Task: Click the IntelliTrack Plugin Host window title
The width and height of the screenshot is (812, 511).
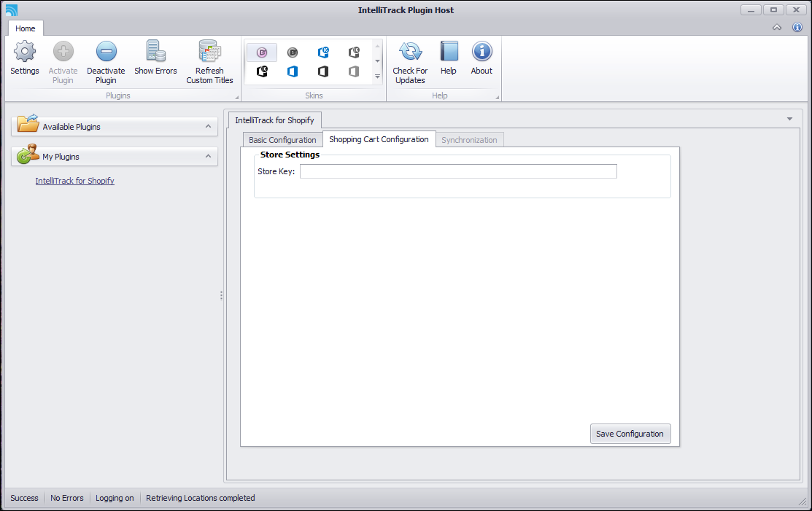Action: [x=406, y=9]
